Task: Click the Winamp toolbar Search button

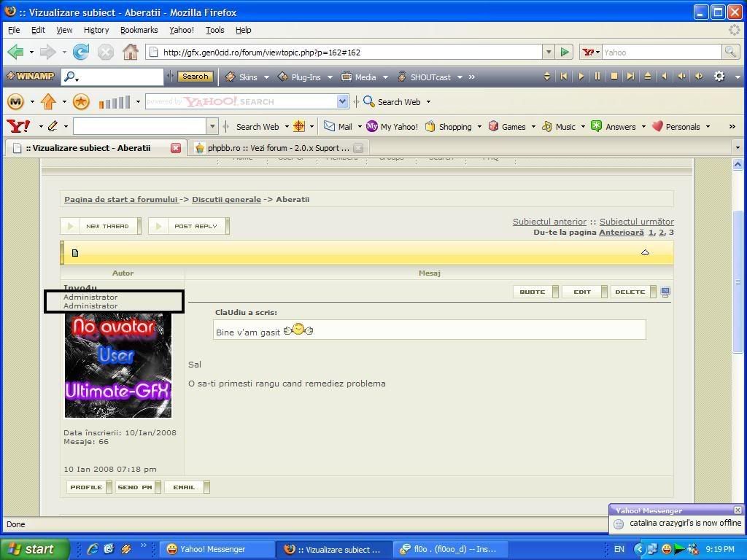Action: pyautogui.click(x=195, y=76)
